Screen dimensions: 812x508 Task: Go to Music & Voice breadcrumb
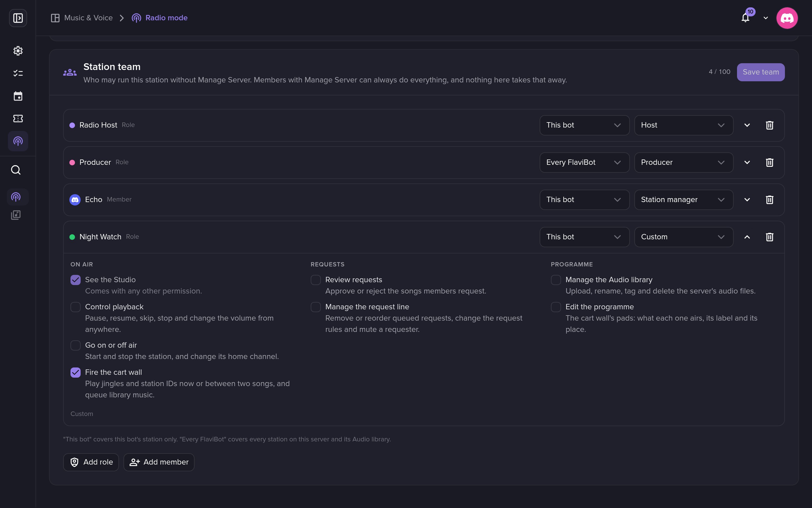81,18
